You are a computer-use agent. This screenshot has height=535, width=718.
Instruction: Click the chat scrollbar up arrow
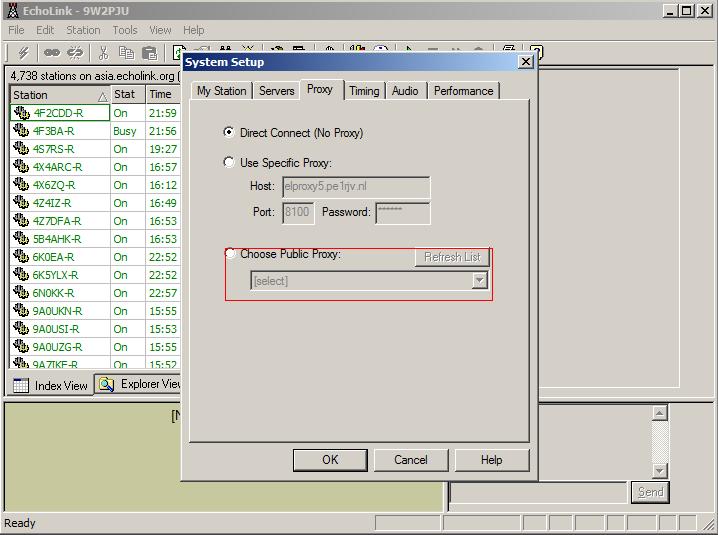(659, 413)
